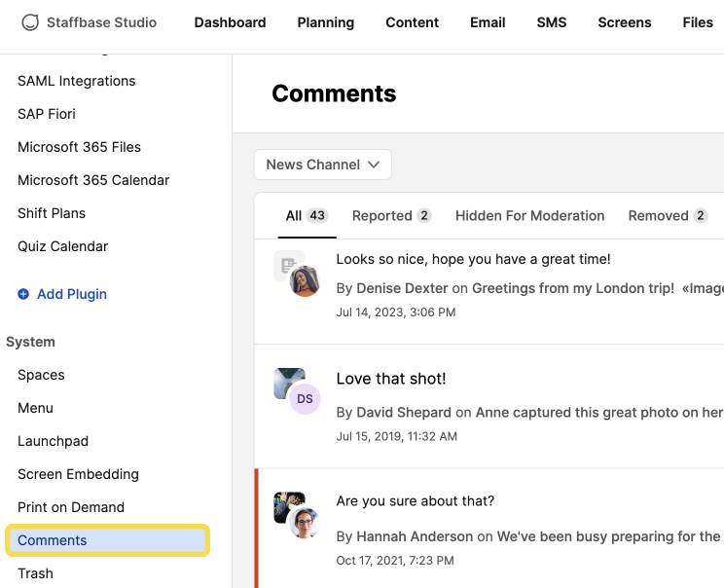
Task: Click the chevron arrow in News Channel selector
Action: 374,165
